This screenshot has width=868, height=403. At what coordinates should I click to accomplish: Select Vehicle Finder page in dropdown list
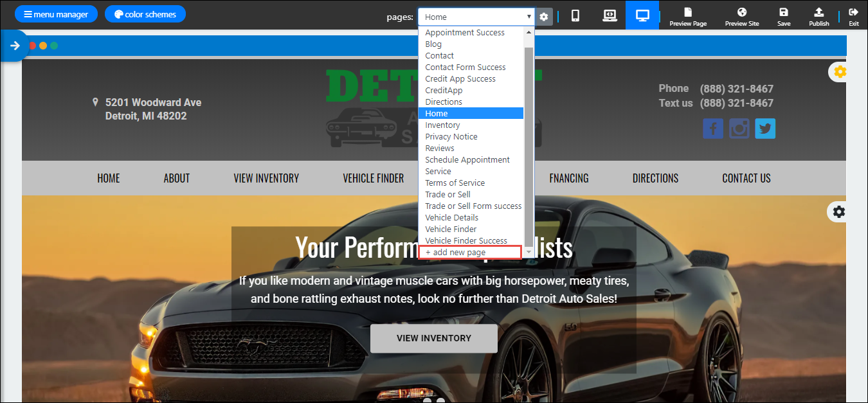471,229
